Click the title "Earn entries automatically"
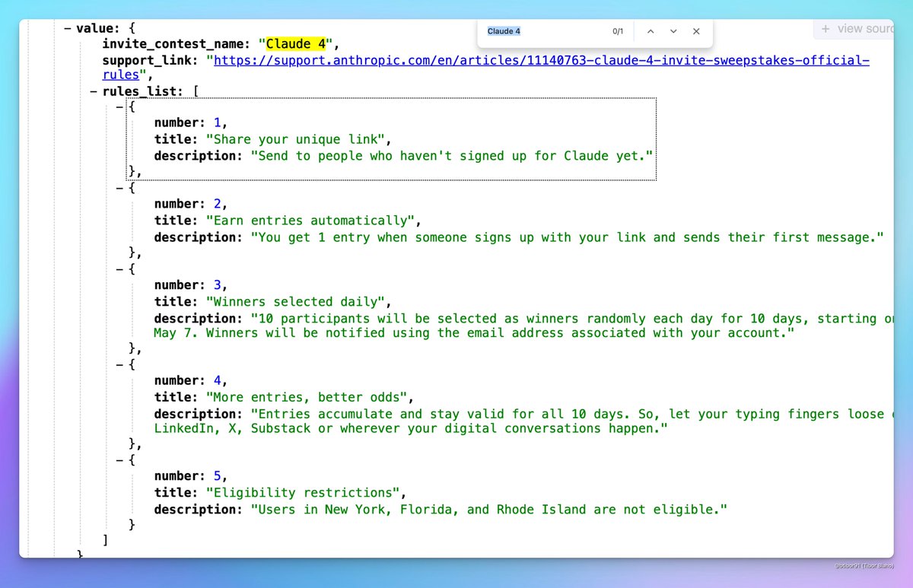Screen dimensions: 913x588 [x=311, y=221]
